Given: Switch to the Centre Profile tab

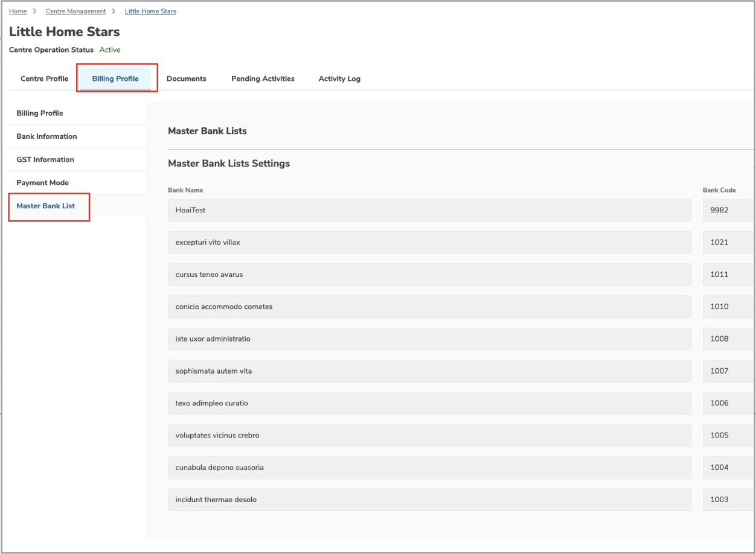Looking at the screenshot, I should (x=44, y=79).
